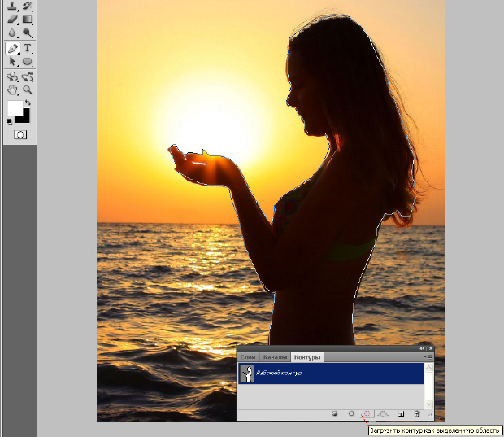Open the Paths panel options menu
The height and width of the screenshot is (437, 504).
pyautogui.click(x=428, y=356)
